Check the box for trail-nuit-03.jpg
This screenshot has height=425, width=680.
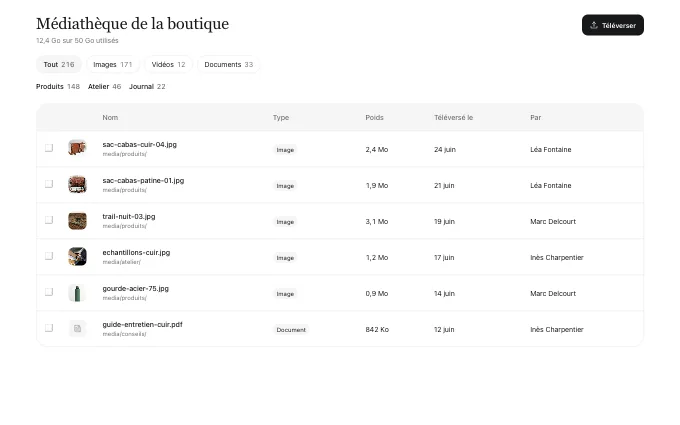tap(49, 220)
